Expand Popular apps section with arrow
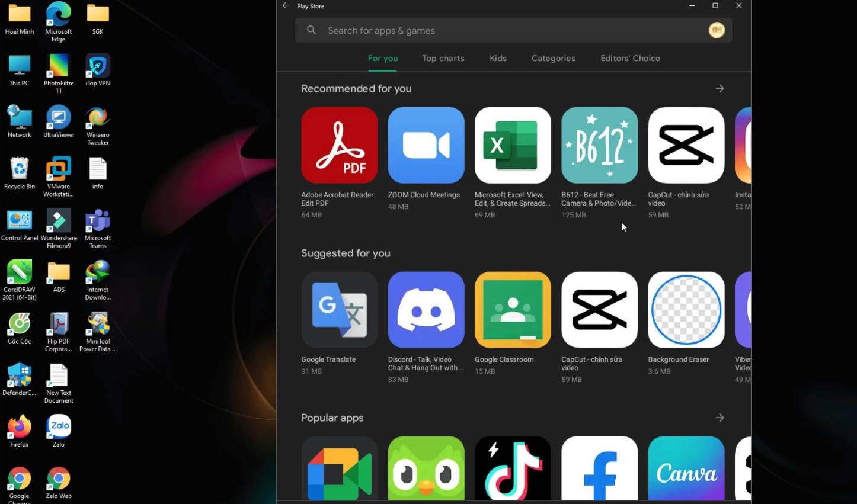 [720, 418]
